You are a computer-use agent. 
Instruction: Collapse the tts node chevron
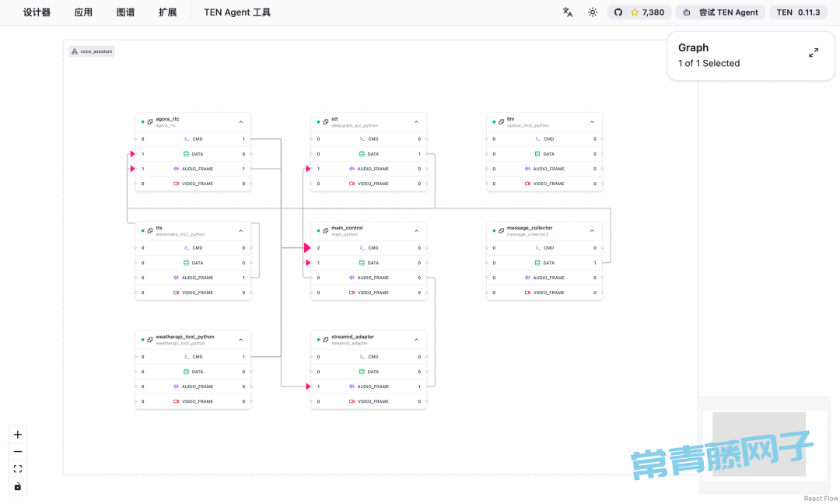pyautogui.click(x=240, y=231)
